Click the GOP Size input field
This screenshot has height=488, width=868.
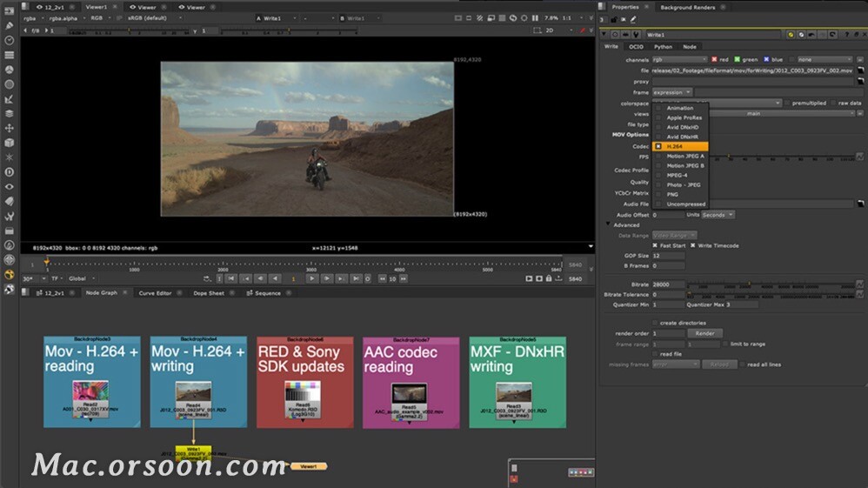[668, 256]
